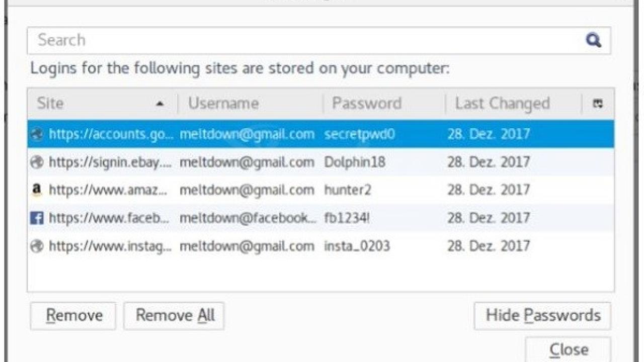644x362 pixels.
Task: Click the Remove button
Action: pyautogui.click(x=73, y=316)
